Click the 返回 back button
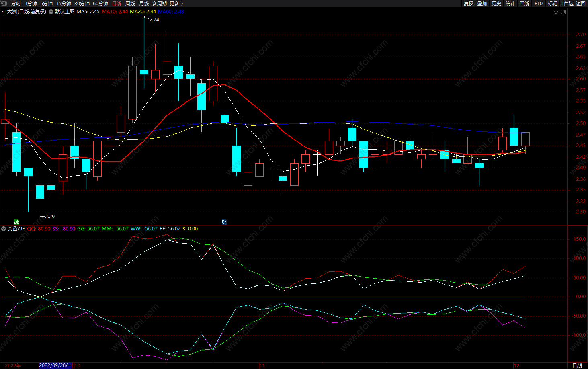 (x=581, y=3)
